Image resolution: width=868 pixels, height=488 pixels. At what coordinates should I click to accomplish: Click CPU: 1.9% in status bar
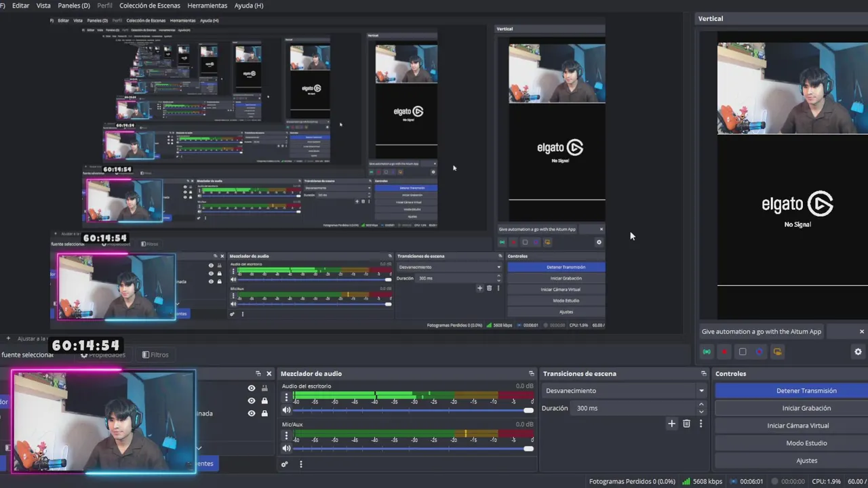click(x=826, y=481)
